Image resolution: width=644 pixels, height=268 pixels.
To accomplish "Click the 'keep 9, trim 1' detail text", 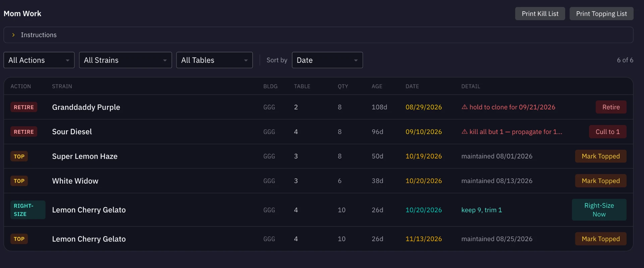I will pyautogui.click(x=482, y=210).
